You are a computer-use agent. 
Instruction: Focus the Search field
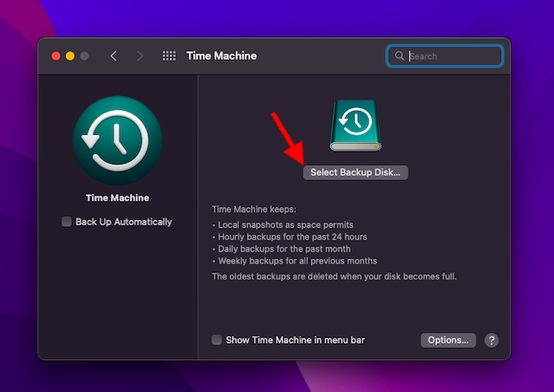tap(444, 55)
